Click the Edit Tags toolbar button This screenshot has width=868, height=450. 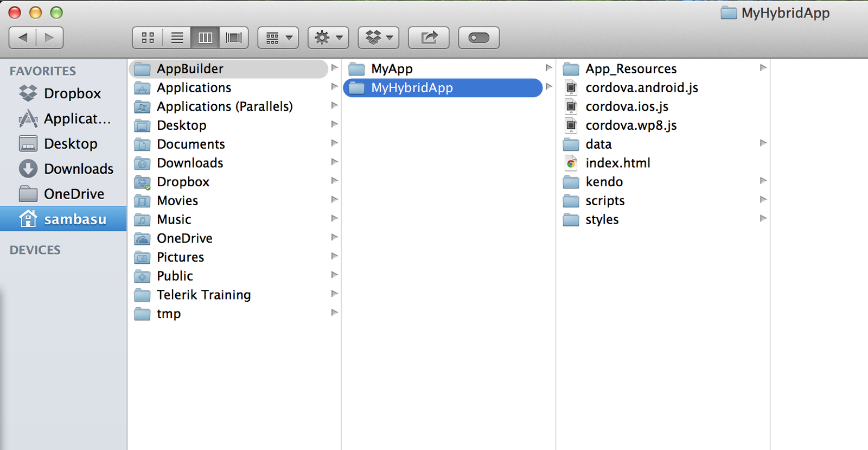(x=478, y=37)
